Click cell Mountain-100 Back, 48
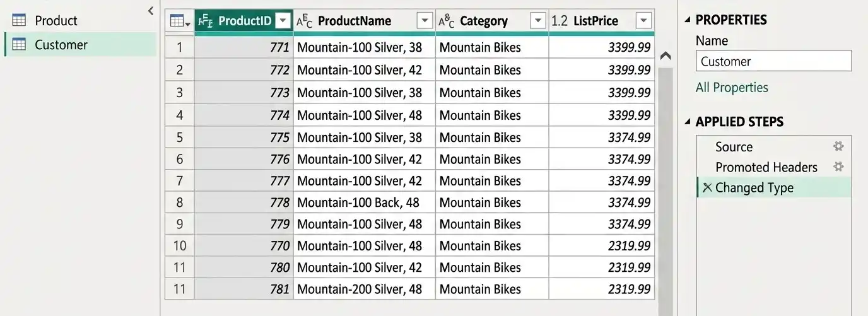Viewport: 868px width, 316px height. point(365,202)
